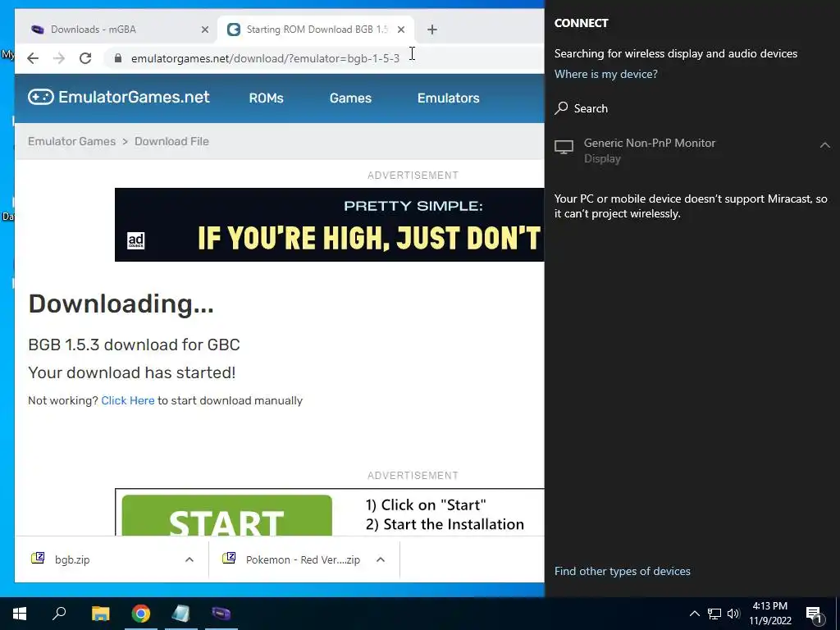This screenshot has height=630, width=840.
Task: Click the notepad-like taskbar app icon
Action: [181, 614]
